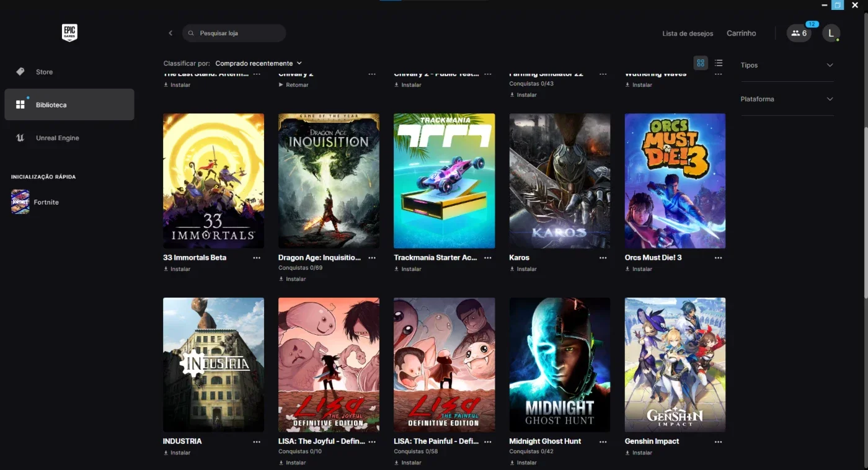This screenshot has width=868, height=470.
Task: Expand the Tipos filter
Action: coord(787,65)
